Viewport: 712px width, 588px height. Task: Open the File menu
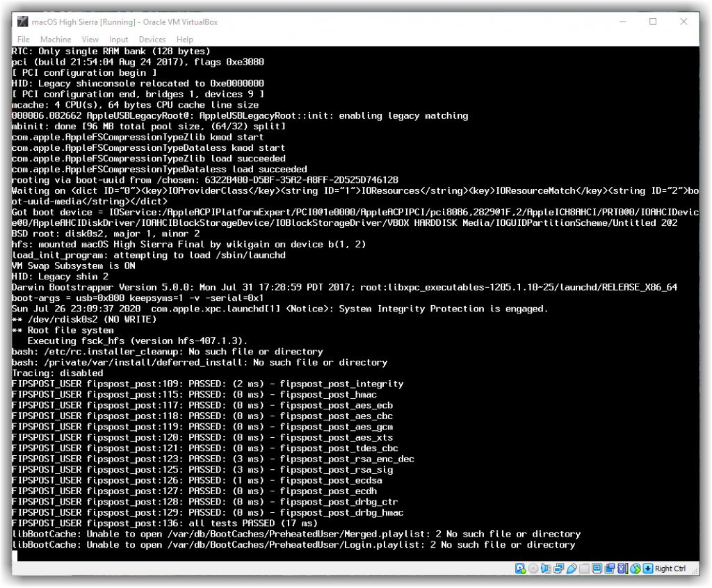(x=23, y=40)
